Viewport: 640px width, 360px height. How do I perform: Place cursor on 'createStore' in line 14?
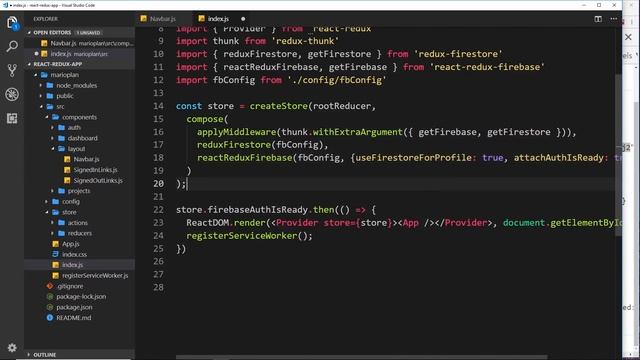pos(278,106)
